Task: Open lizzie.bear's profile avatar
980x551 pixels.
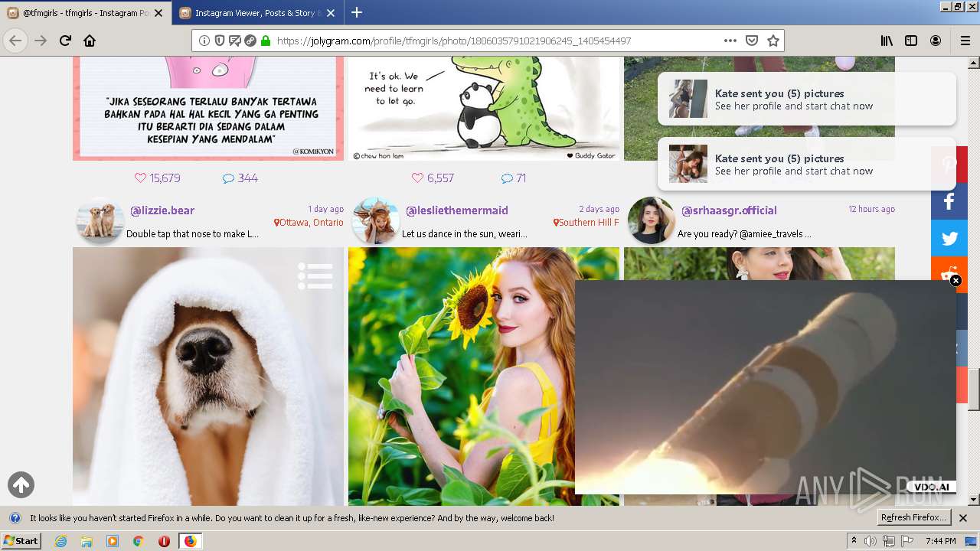Action: click(x=100, y=220)
